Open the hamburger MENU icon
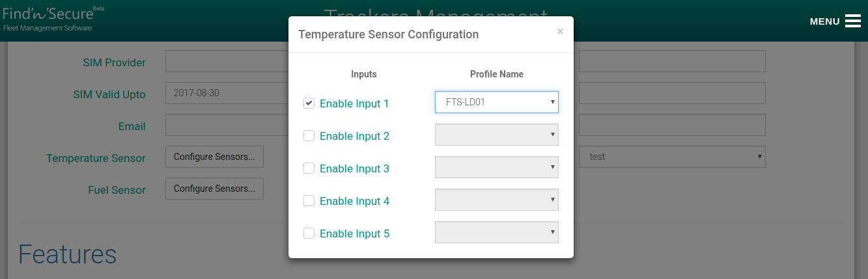 click(x=853, y=21)
